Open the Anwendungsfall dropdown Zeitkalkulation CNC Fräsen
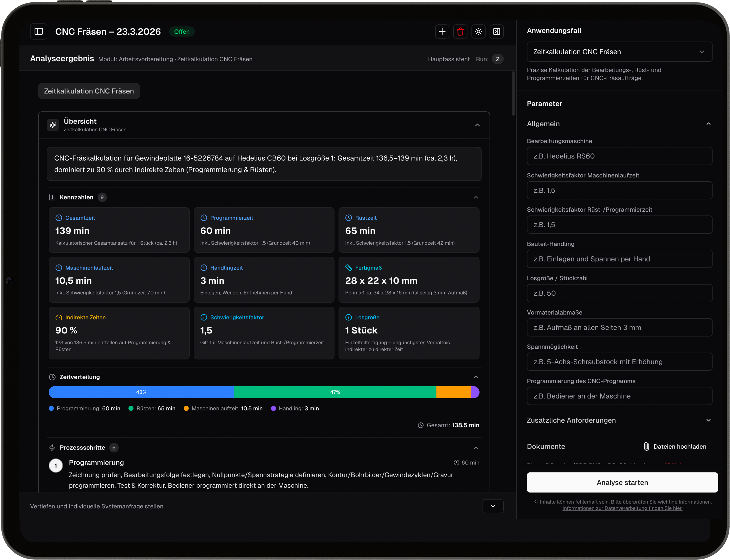Screen dimensions: 730x560 [x=619, y=52]
